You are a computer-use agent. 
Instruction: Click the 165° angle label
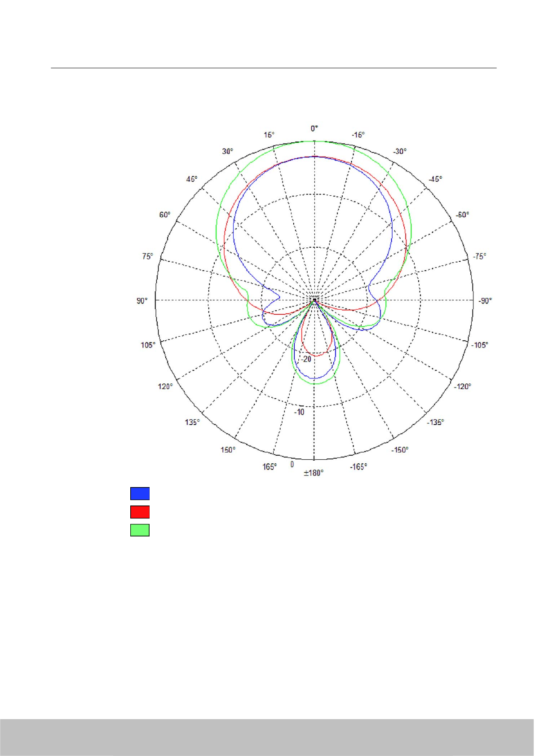(270, 467)
